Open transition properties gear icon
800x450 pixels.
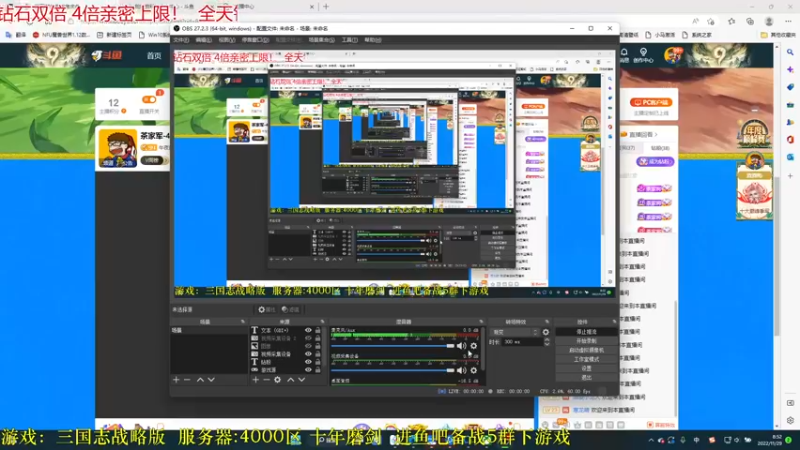tap(546, 332)
